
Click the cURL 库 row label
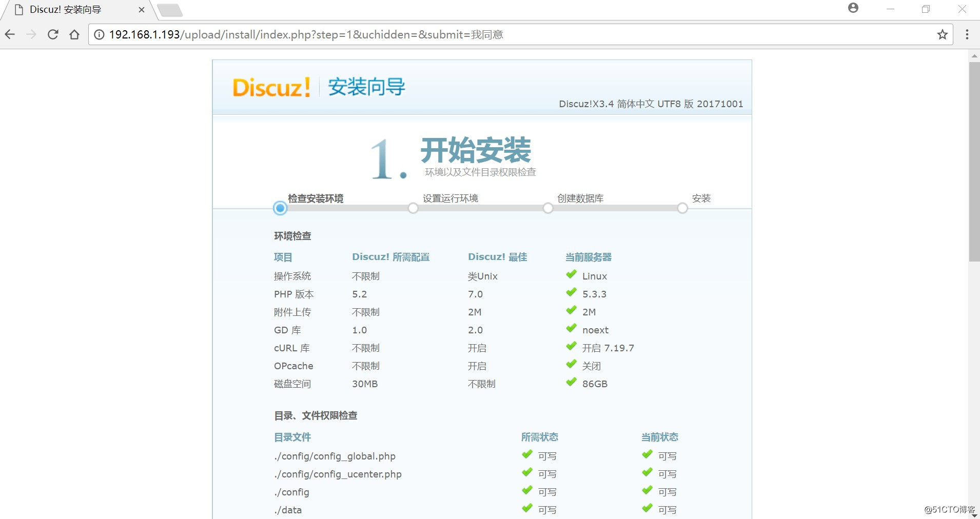point(292,348)
